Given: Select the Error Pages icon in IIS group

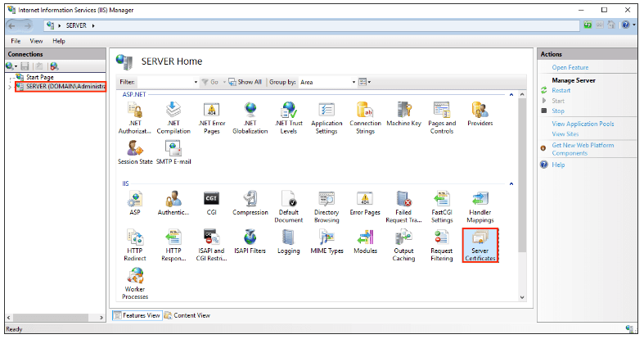Looking at the screenshot, I should 365,203.
